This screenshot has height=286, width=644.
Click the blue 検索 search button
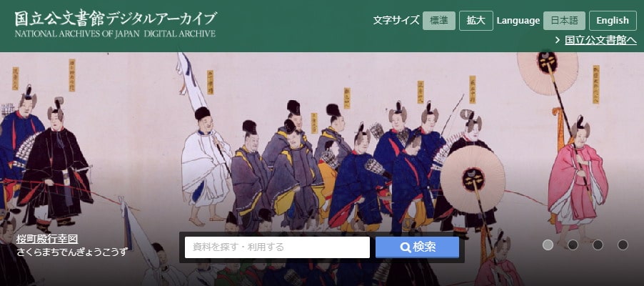[x=417, y=247]
